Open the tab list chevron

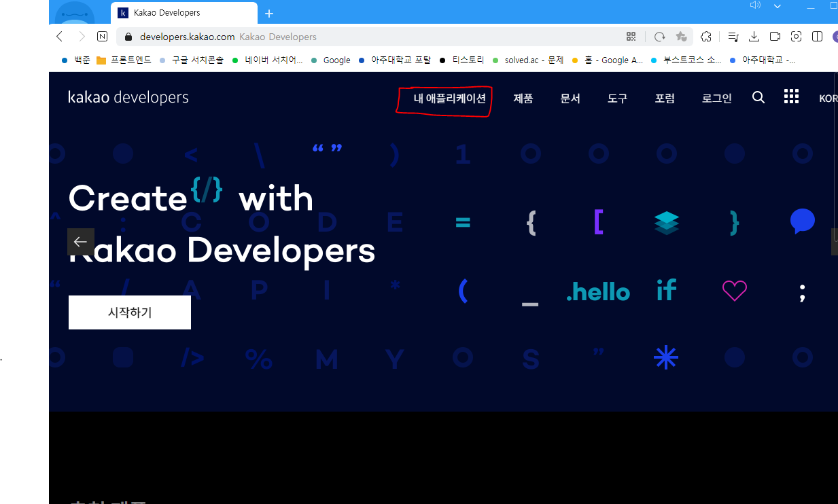(778, 6)
